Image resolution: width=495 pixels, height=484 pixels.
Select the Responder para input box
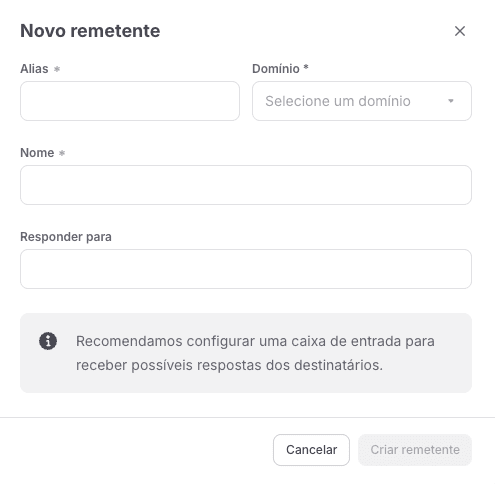click(x=246, y=269)
